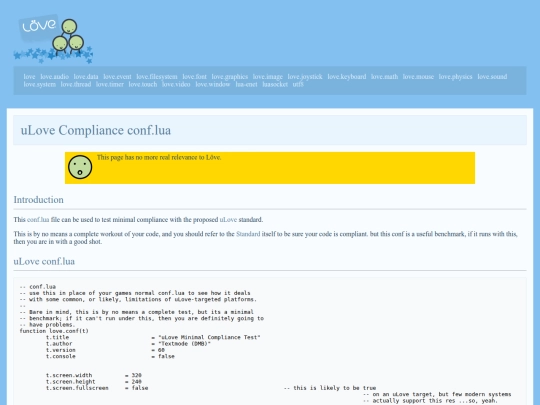The width and height of the screenshot is (540, 405).
Task: Open love.video link
Action: [176, 84]
